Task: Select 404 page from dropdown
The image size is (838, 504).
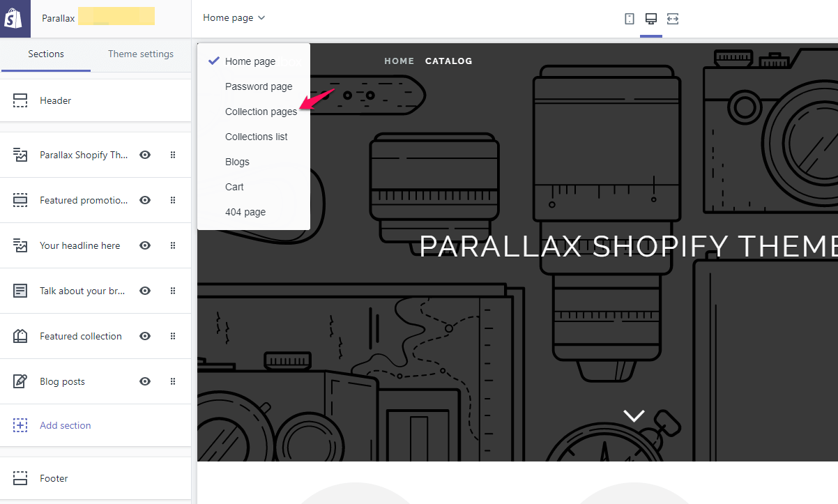Action: 254,212
